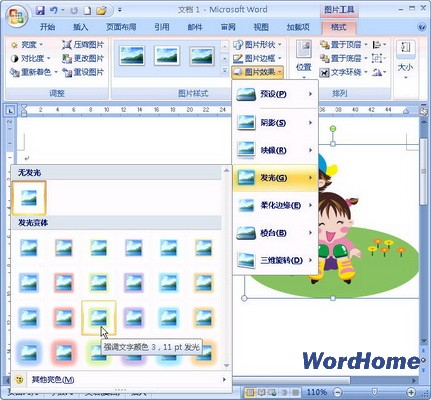Open the 大小 size group button
This screenshot has width=431, height=400.
point(406,60)
